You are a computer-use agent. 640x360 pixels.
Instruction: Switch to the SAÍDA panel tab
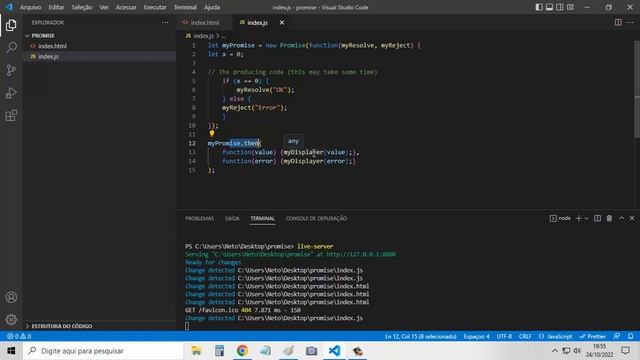pos(232,218)
